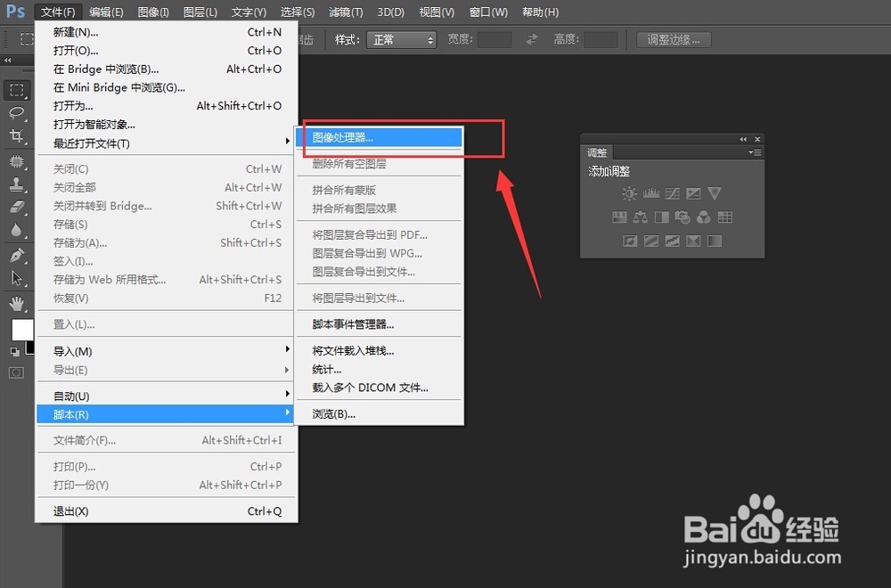Screen dimensions: 891x588
Task: Add a Channel Mixer adjustment
Action: [x=704, y=217]
